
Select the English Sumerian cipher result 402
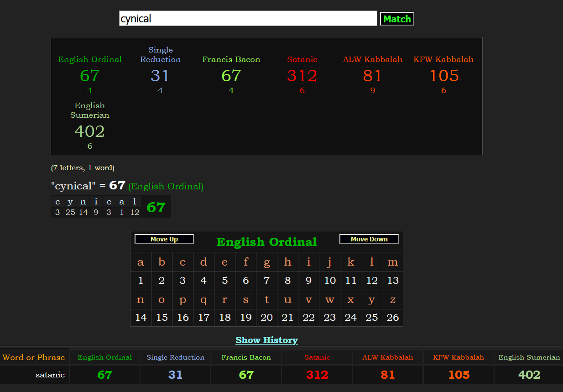coord(89,131)
